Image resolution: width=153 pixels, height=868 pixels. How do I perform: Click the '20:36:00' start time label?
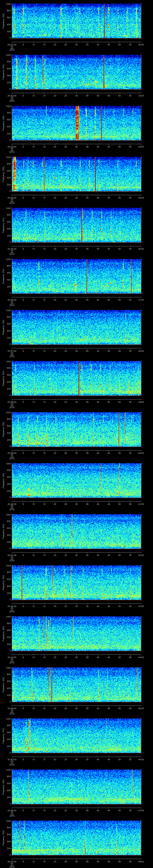pos(12,300)
